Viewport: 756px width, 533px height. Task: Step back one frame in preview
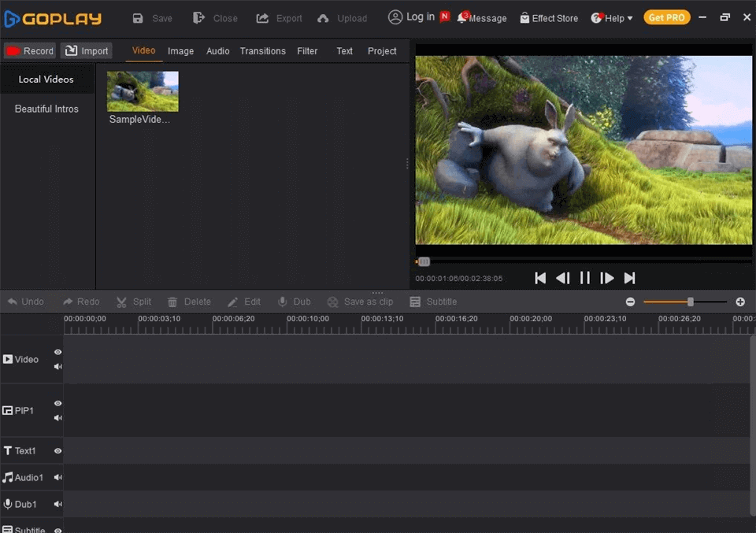click(x=562, y=278)
